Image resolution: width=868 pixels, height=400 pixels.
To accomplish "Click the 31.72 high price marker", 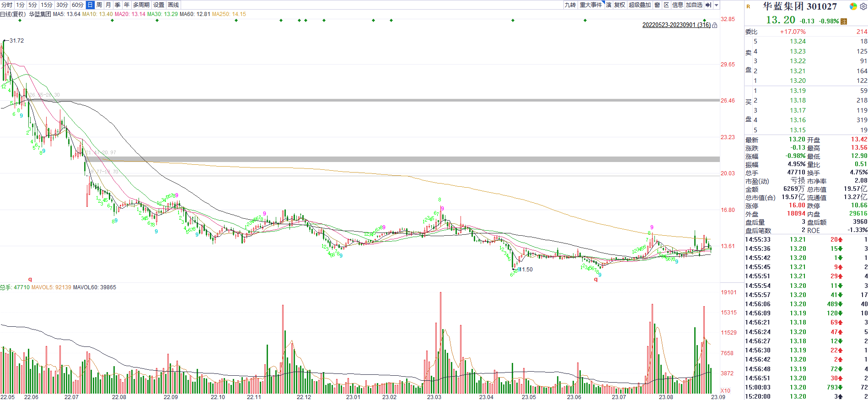I will [x=16, y=41].
